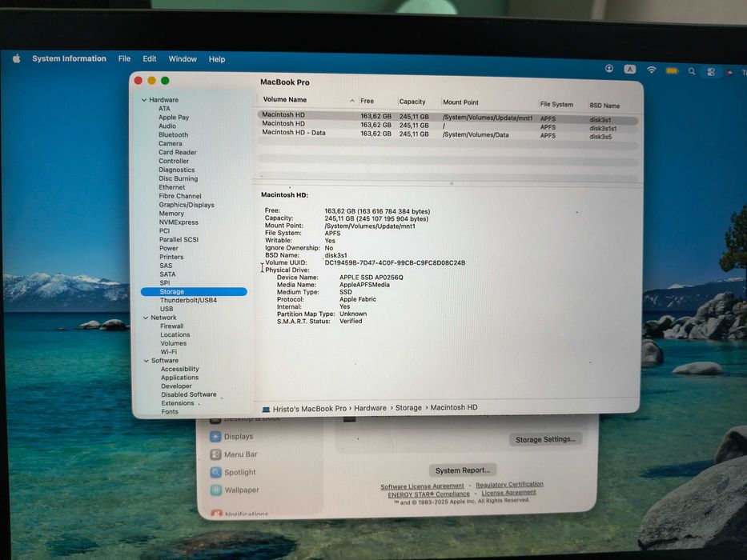
Task: Select Printers in the sidebar
Action: (171, 257)
